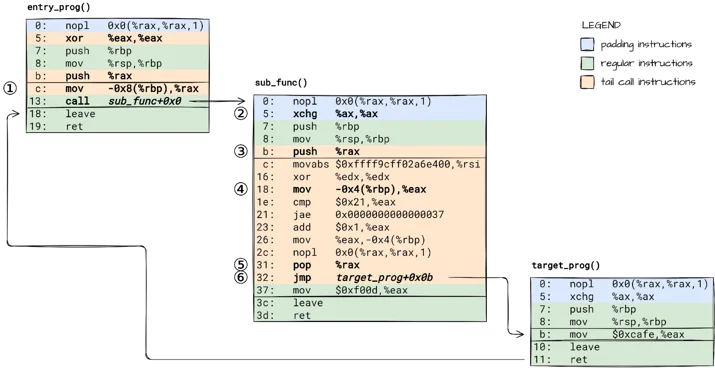Click sub_func's "nopl" line at offset 0
This screenshot has height=368, width=715.
pos(370,101)
